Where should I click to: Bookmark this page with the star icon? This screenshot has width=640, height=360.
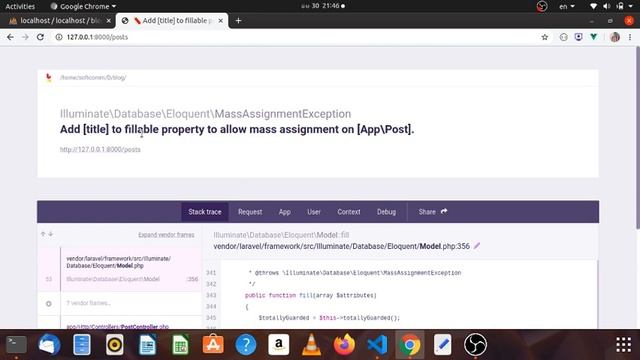(544, 37)
